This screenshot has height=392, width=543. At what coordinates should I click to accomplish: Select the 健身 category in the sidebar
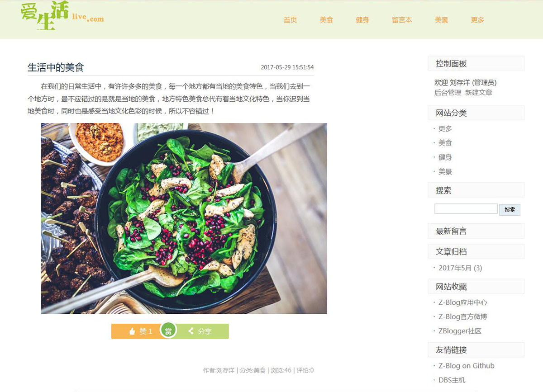pos(445,157)
